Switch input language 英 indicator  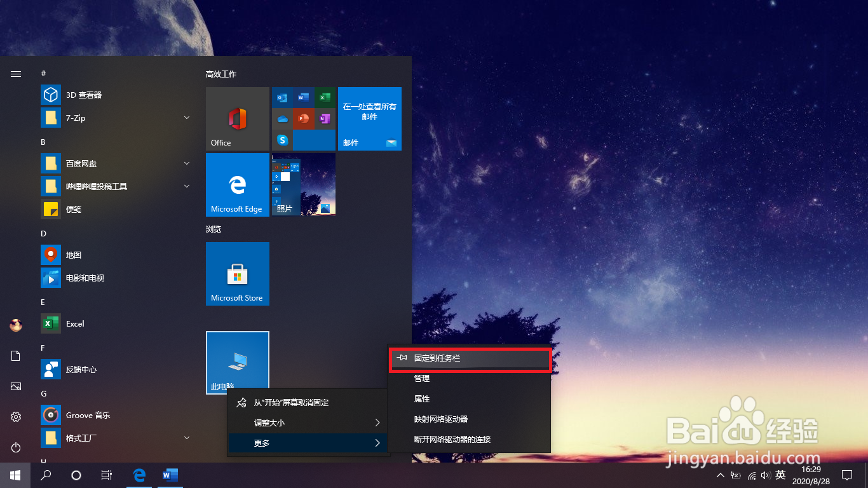[780, 475]
